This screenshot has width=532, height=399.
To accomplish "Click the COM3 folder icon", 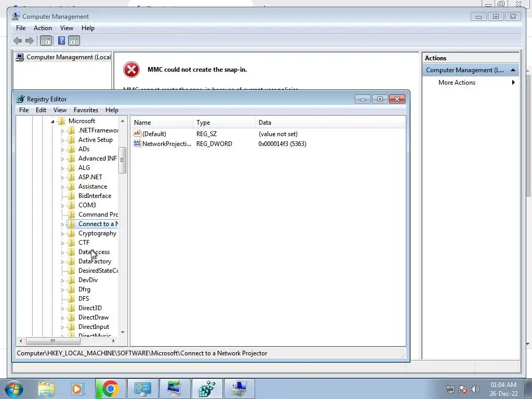I will (72, 205).
